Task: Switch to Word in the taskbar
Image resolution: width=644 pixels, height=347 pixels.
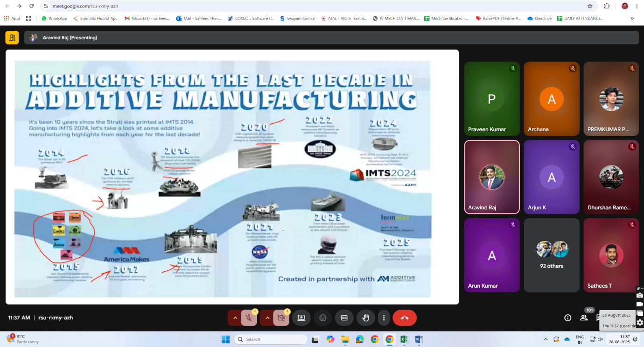Action: tap(419, 339)
